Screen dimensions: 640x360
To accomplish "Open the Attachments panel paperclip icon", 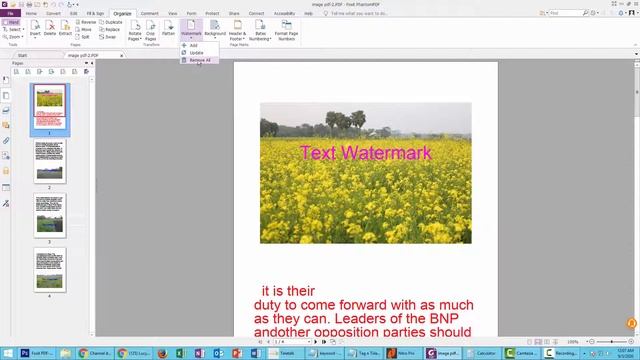I will point(6,141).
